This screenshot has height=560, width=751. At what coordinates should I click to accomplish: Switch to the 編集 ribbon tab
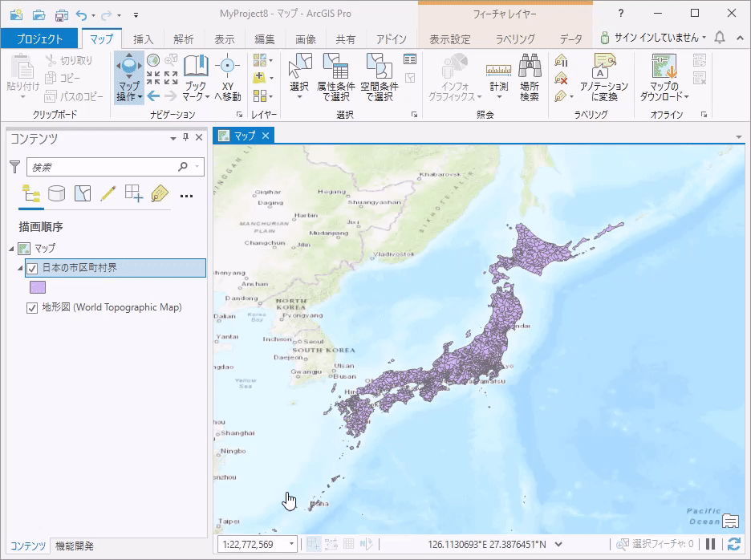click(265, 39)
